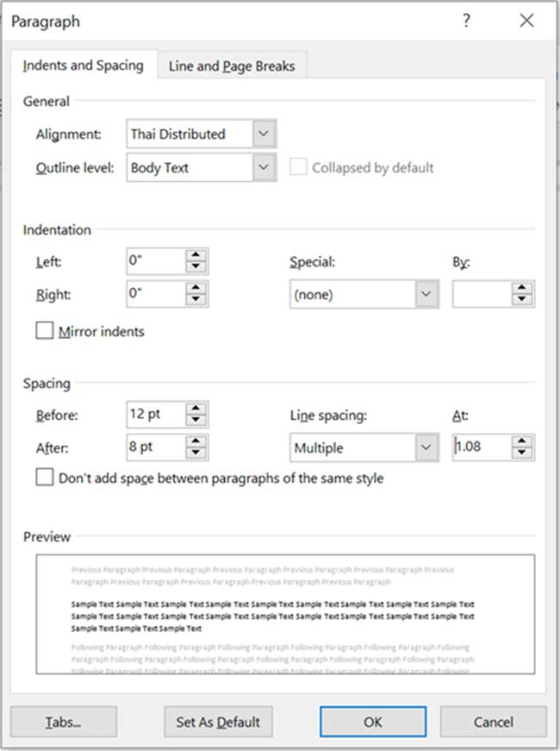This screenshot has width=560, height=751.
Task: Click inside the Spacing Before input field
Action: pos(155,415)
